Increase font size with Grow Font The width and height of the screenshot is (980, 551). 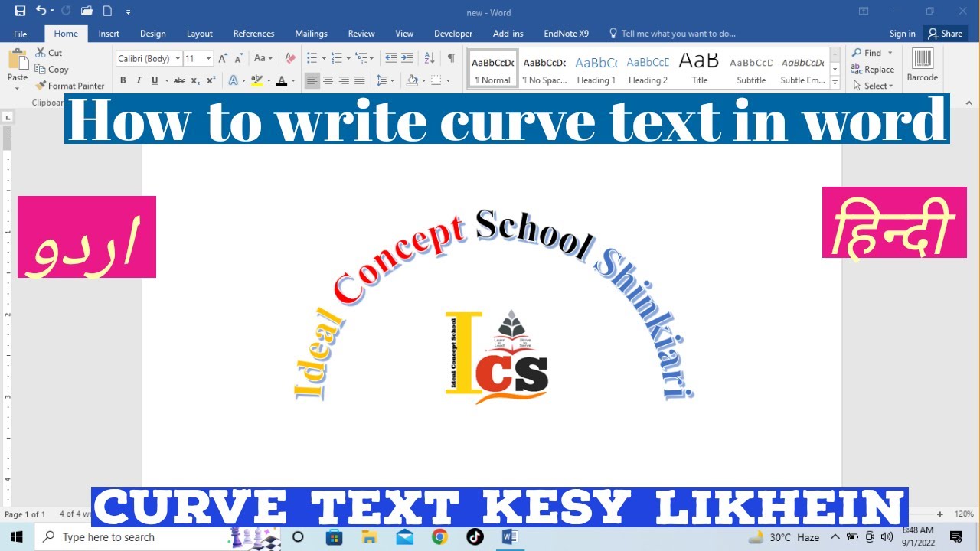click(x=223, y=58)
